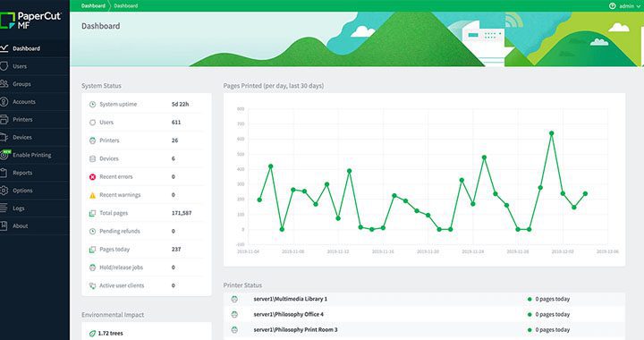Click the Active user clients label
Image resolution: width=644 pixels, height=340 pixels.
(122, 285)
